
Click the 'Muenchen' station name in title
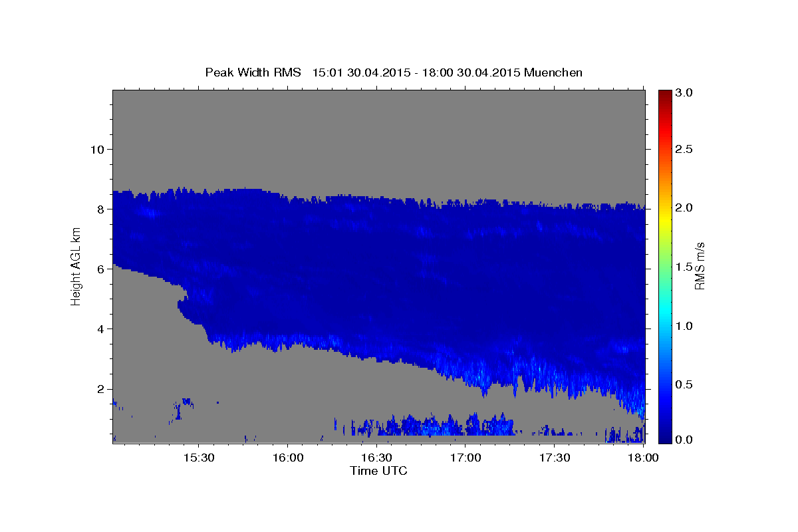pos(553,72)
